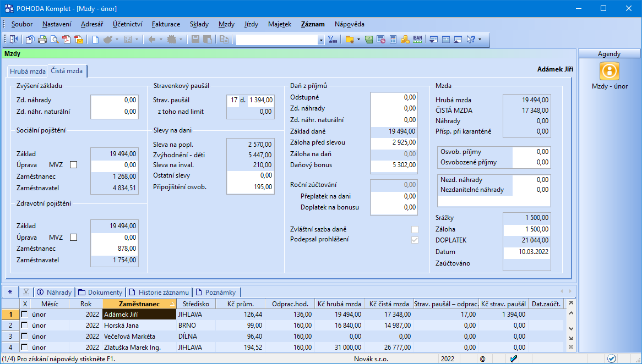Viewport: 642px width, 364px height.
Task: Select the Zlatuška Marek Ing. cell
Action: pyautogui.click(x=139, y=348)
